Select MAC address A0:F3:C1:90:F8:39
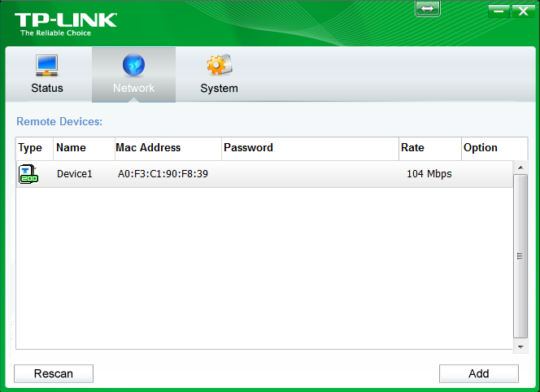The width and height of the screenshot is (540, 392). 163,173
